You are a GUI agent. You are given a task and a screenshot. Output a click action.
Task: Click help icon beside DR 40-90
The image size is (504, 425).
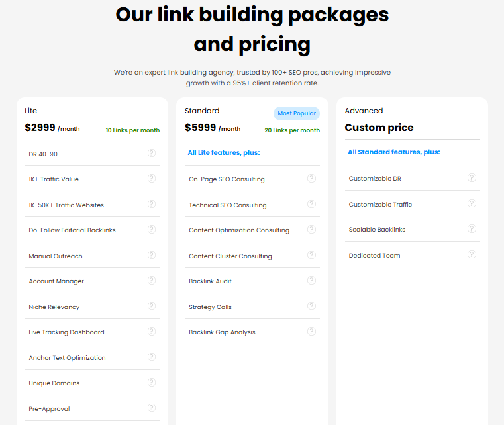pos(152,153)
